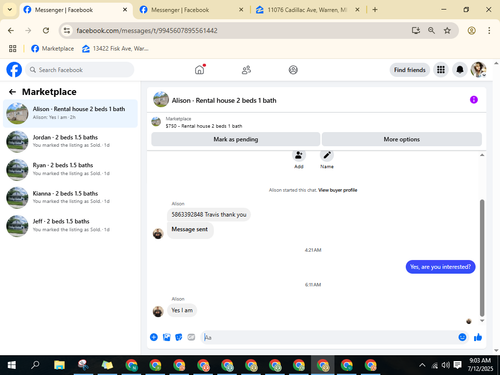The height and width of the screenshot is (375, 500).
Task: Click the chat scroll-up arrow
Action: (x=482, y=155)
